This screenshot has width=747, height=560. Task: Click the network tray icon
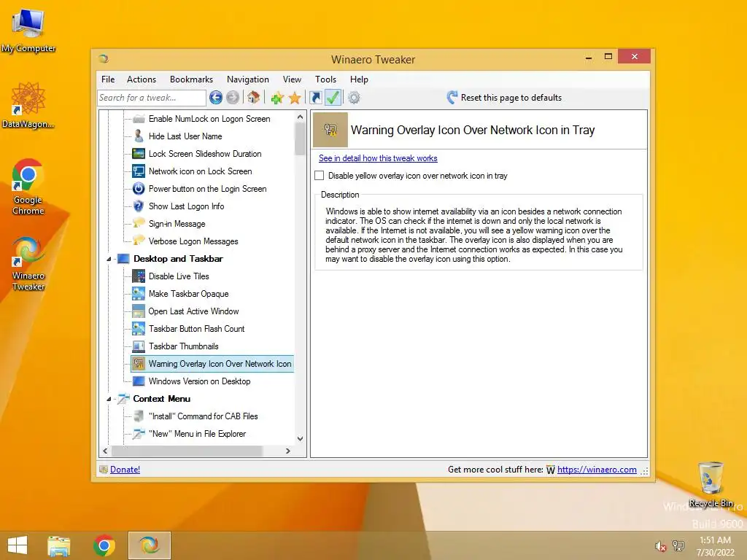(678, 545)
